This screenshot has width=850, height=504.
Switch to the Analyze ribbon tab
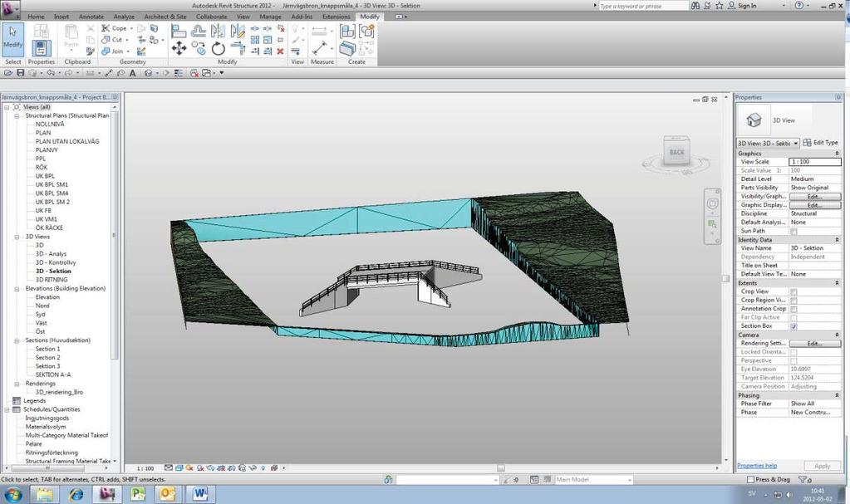tap(124, 17)
